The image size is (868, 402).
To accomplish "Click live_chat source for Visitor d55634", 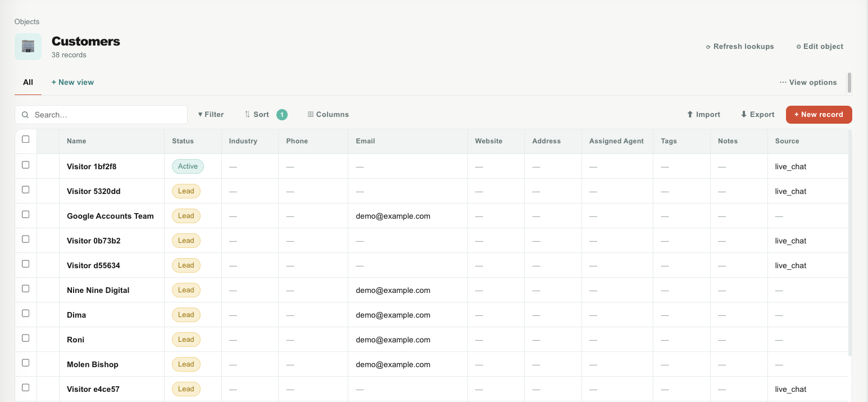I will pos(790,265).
